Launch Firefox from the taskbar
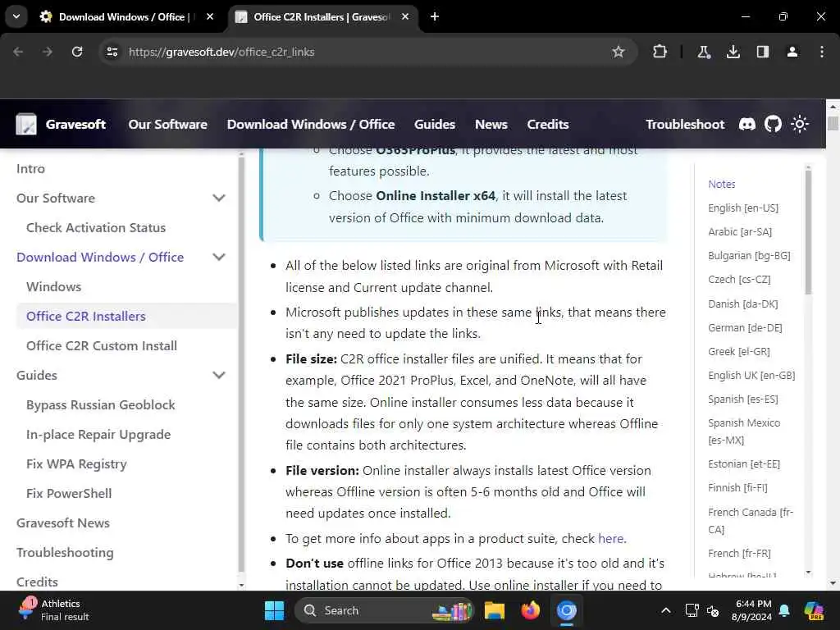This screenshot has width=840, height=630. pos(531,610)
